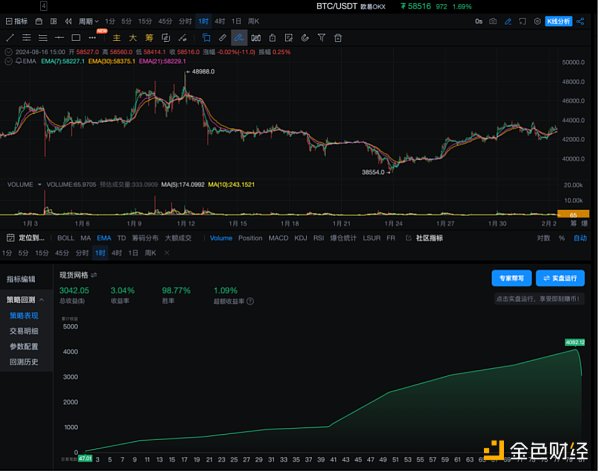The height and width of the screenshot is (472, 600).
Task: Click the lock drawings icon
Action: tap(272, 37)
